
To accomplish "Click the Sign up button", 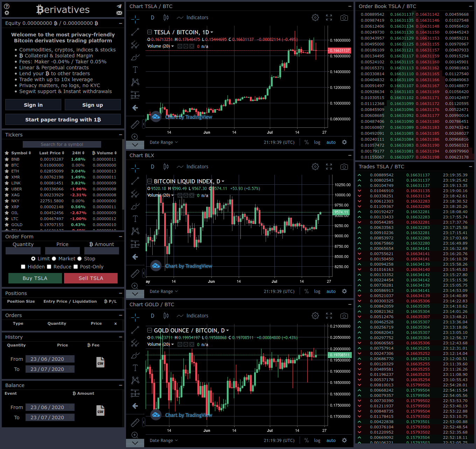I will point(93,105).
